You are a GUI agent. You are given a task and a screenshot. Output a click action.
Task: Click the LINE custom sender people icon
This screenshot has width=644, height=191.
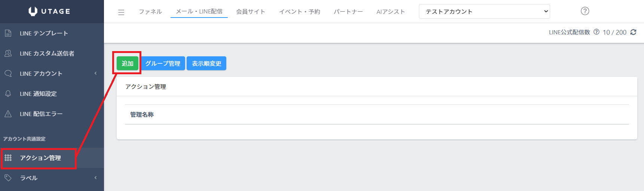point(8,53)
